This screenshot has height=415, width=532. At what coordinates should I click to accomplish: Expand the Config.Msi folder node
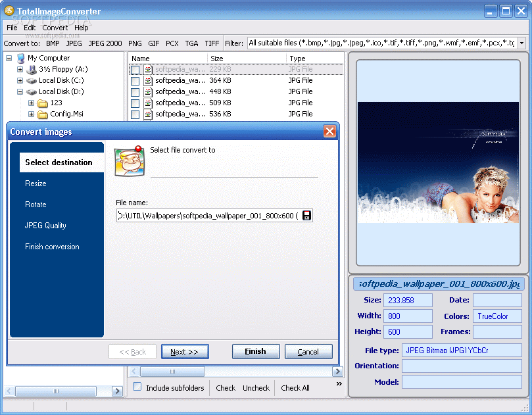coord(31,114)
